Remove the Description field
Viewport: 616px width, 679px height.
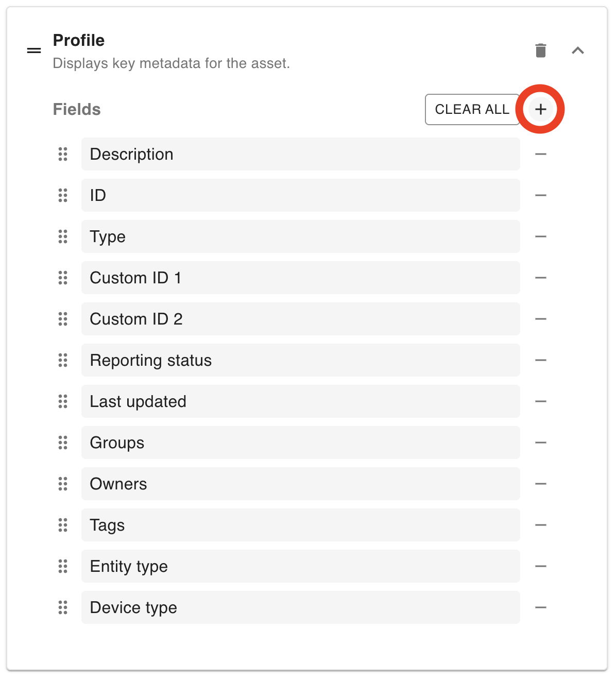point(540,154)
